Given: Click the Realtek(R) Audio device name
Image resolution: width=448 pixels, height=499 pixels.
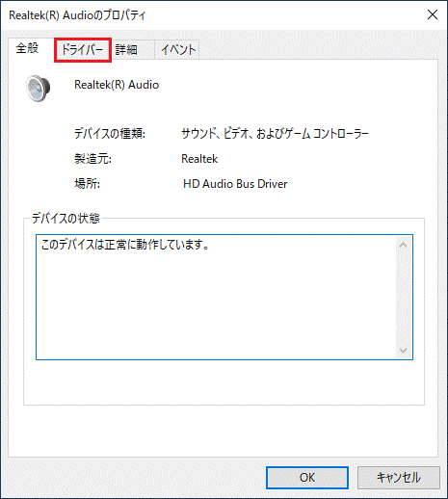Looking at the screenshot, I should (117, 85).
